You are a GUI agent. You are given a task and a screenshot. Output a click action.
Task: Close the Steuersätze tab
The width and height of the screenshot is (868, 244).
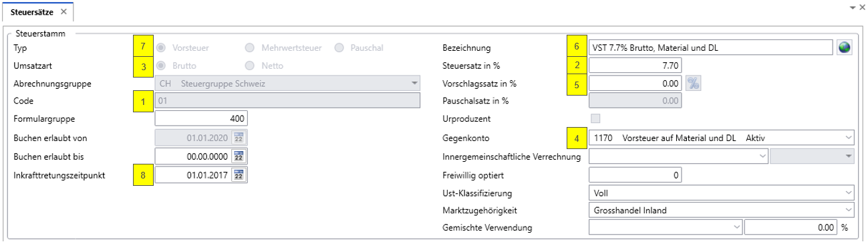pyautogui.click(x=63, y=12)
